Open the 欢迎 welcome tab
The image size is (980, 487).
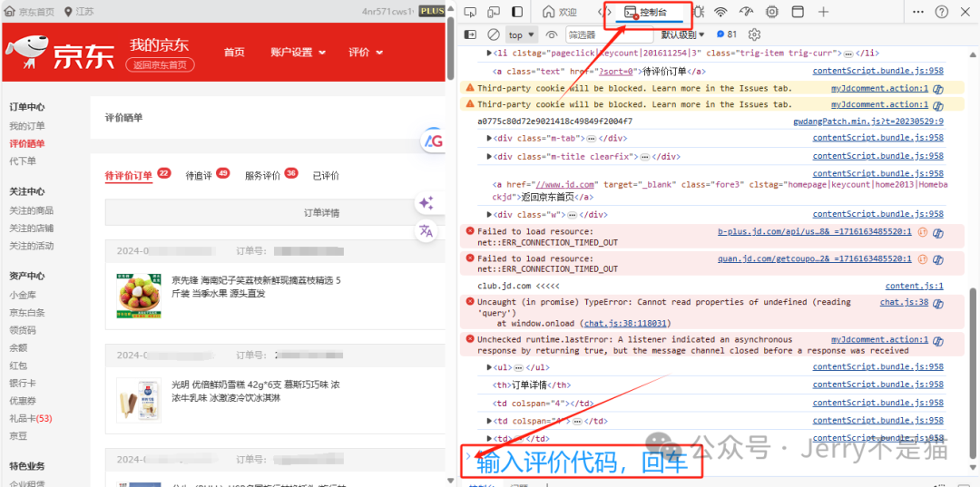pos(559,12)
